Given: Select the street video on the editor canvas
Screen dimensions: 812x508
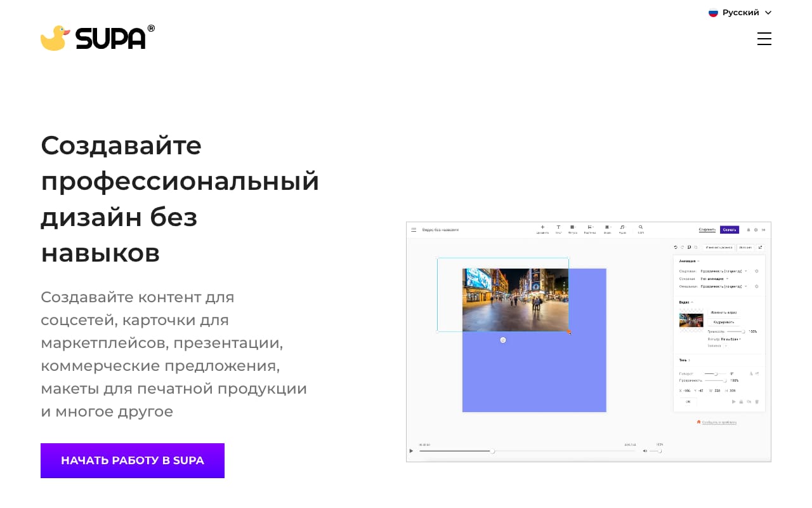Looking at the screenshot, I should 515,300.
